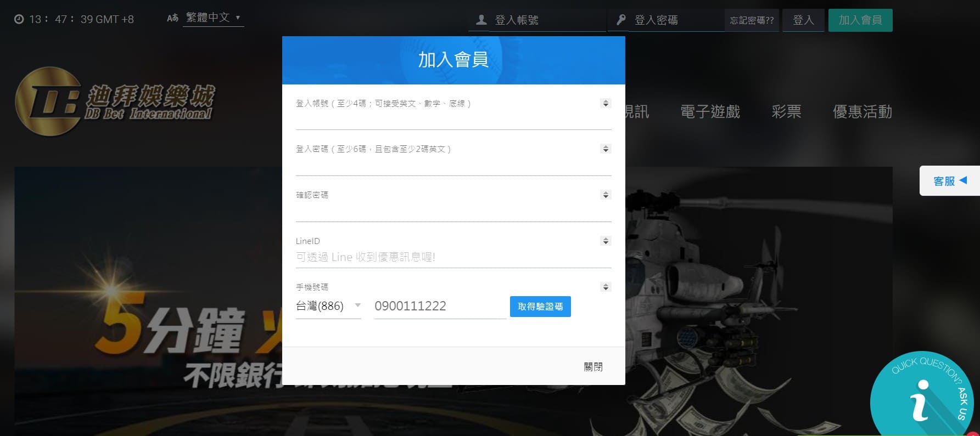Click the stepper icon on LineID row
This screenshot has height=436, width=980.
pyautogui.click(x=606, y=241)
